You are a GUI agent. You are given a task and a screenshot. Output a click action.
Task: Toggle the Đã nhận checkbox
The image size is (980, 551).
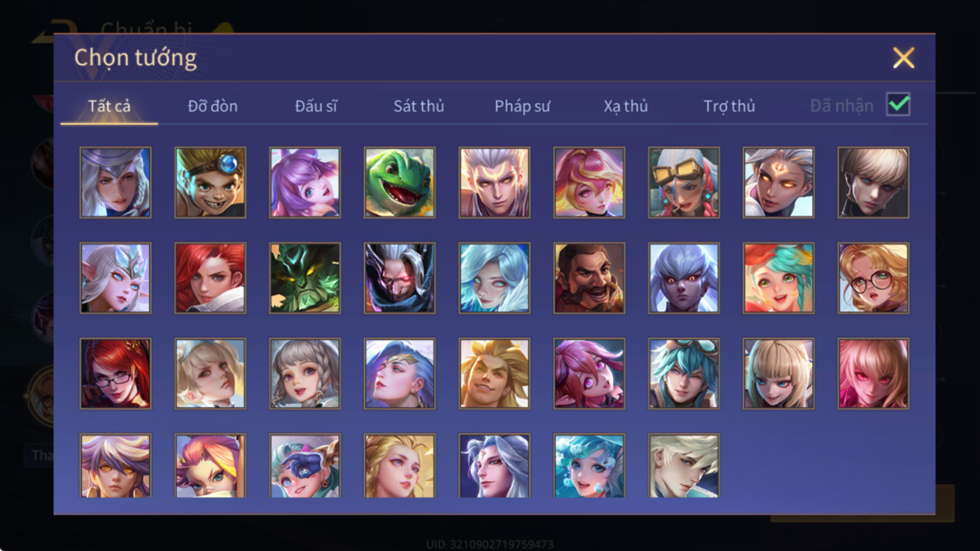[x=898, y=104]
